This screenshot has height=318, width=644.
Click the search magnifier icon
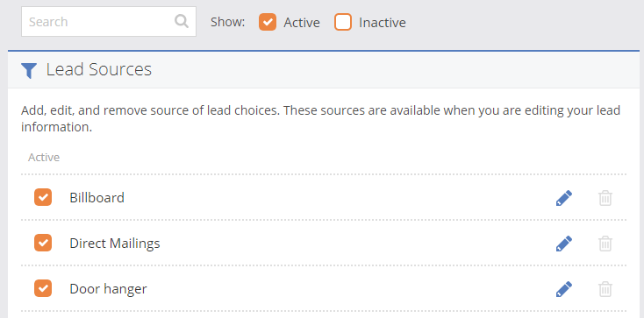tap(181, 21)
